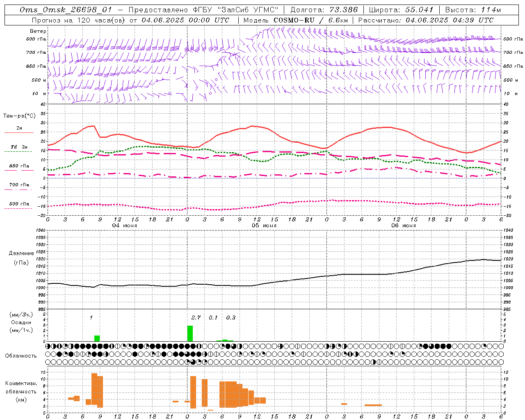Click the 05 июня date label
This screenshot has height=420, width=525.
point(264,225)
